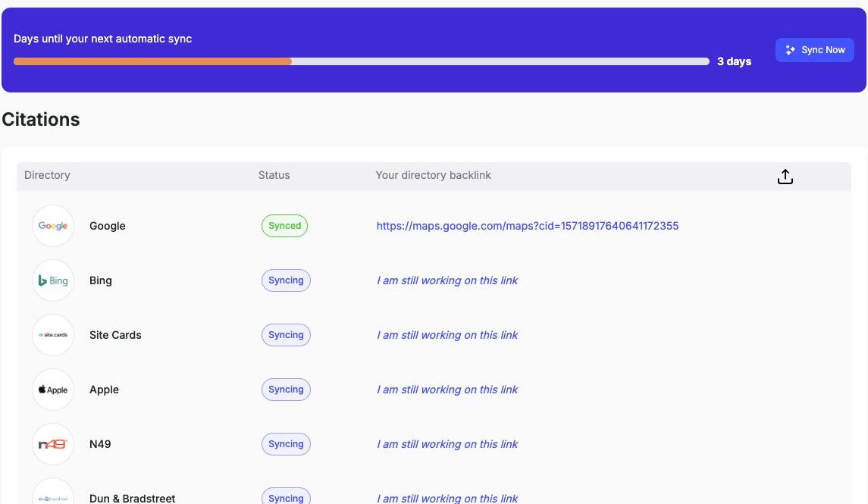Click the Citations heading
Screen dimensions: 868x504
tap(41, 120)
